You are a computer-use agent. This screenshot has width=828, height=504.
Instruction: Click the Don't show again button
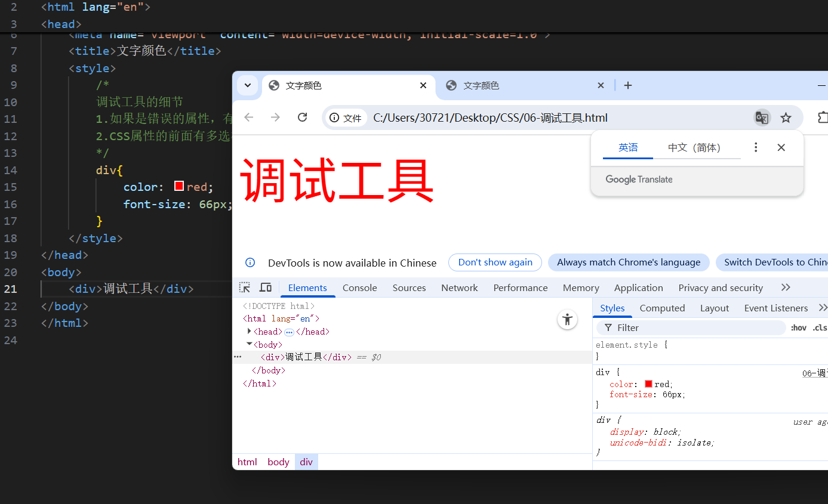tap(495, 262)
